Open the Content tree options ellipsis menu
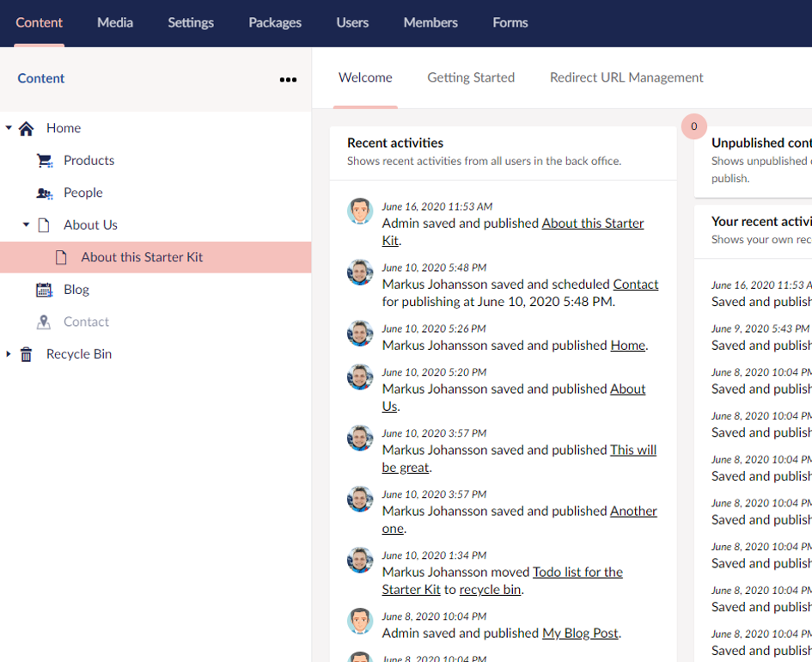This screenshot has height=662, width=812. 288,79
